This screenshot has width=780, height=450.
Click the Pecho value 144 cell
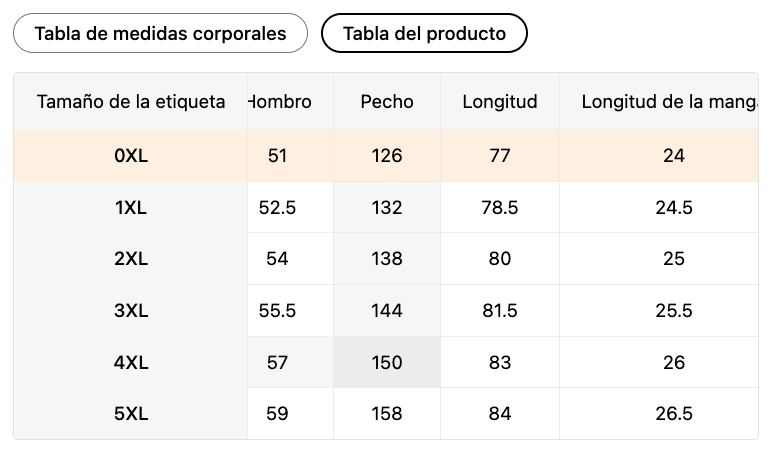pyautogui.click(x=387, y=311)
